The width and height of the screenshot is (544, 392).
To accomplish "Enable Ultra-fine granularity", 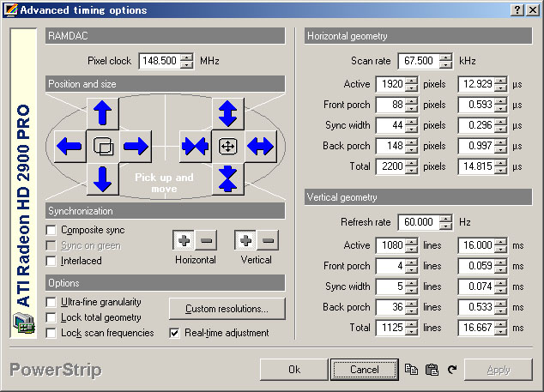I will coord(51,302).
